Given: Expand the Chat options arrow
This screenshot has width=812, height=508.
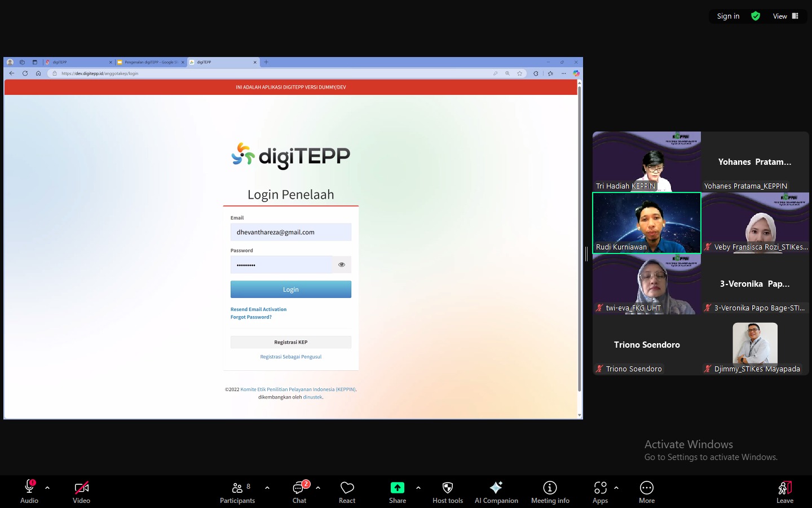Looking at the screenshot, I should coord(318,488).
